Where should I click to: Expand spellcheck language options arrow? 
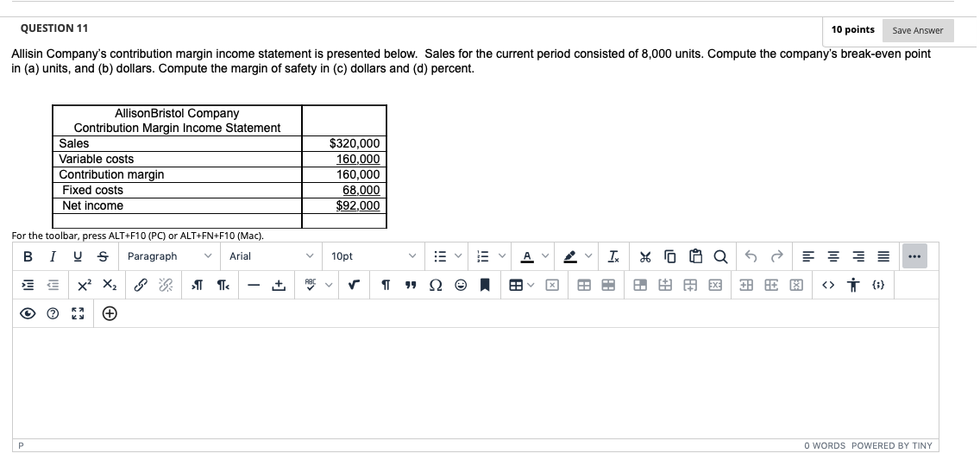click(327, 286)
